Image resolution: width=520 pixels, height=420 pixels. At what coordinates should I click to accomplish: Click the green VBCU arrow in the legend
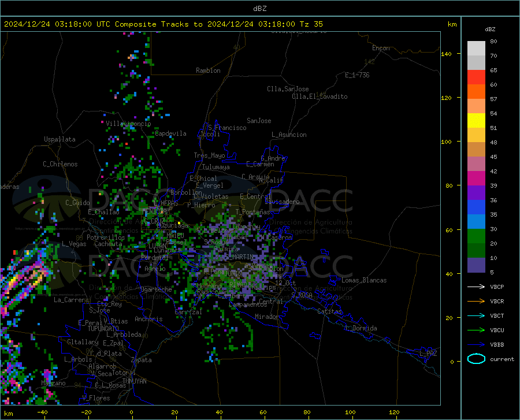point(476,330)
